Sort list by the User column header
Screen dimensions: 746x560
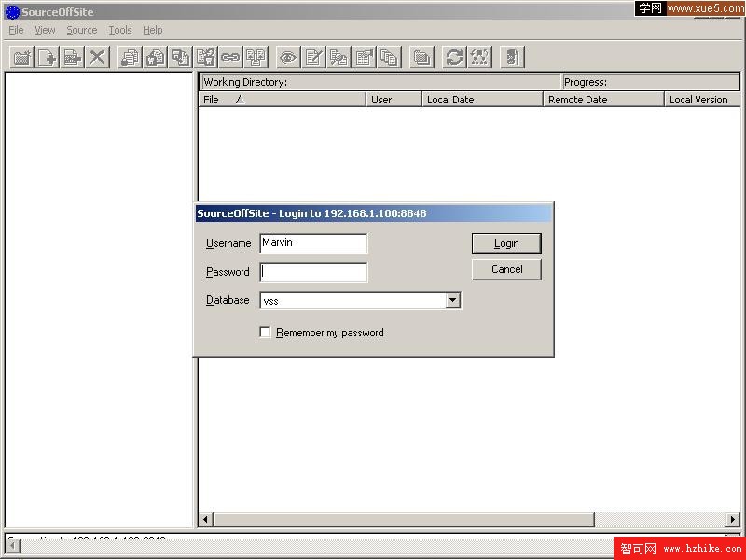coord(394,100)
